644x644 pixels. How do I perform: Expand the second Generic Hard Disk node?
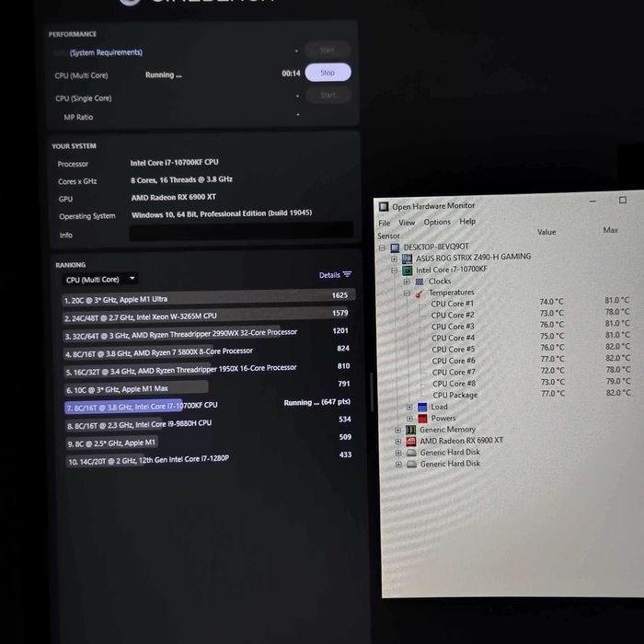click(398, 465)
